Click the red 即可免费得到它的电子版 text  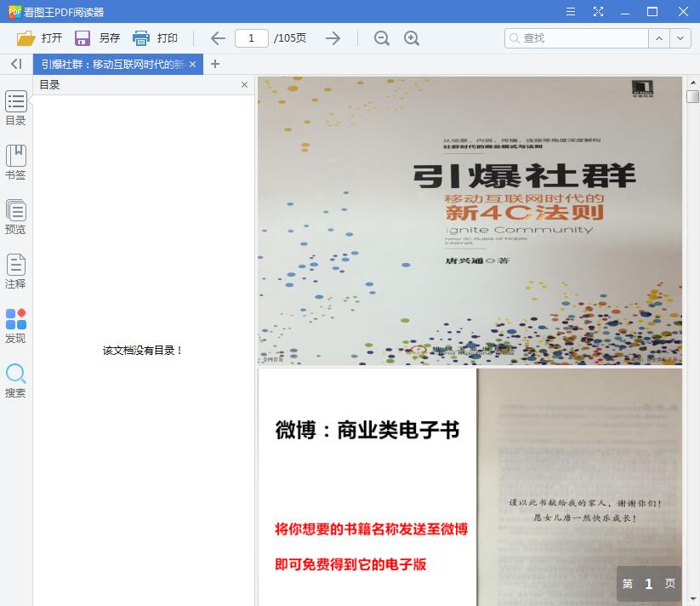(350, 564)
